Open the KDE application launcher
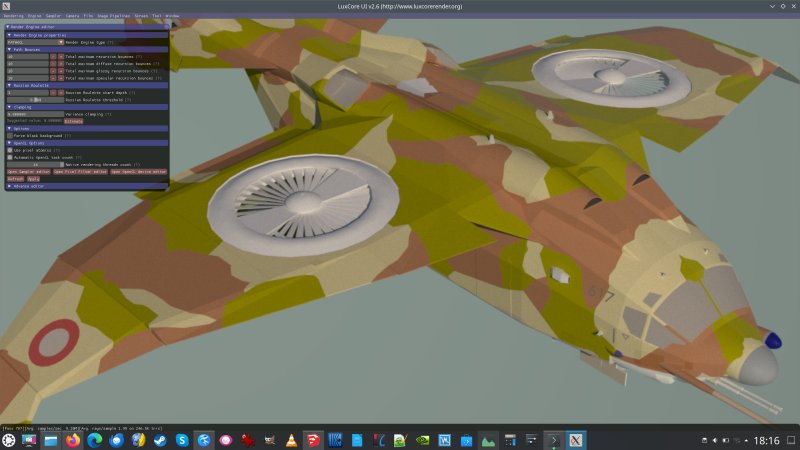 9,440
